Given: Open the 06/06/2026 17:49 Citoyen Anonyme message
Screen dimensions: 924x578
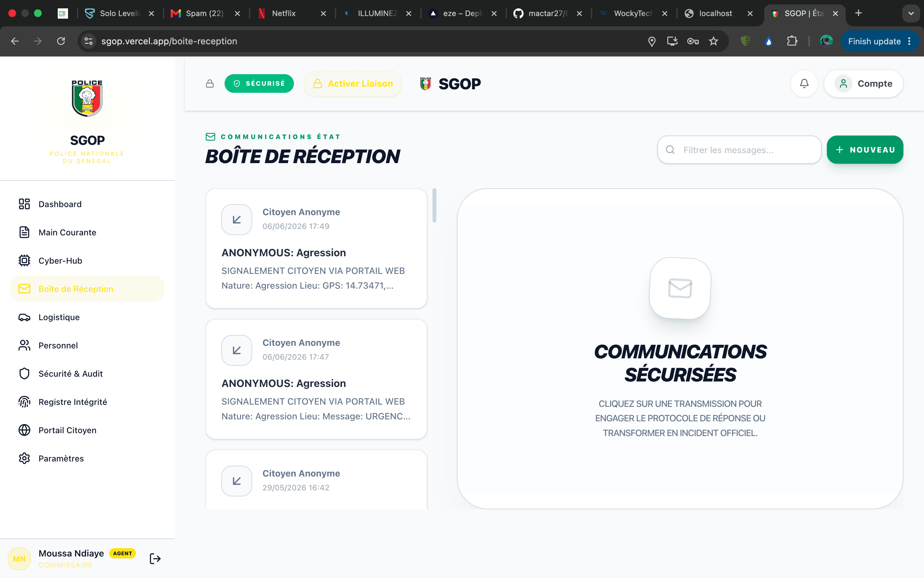Looking at the screenshot, I should (x=316, y=249).
